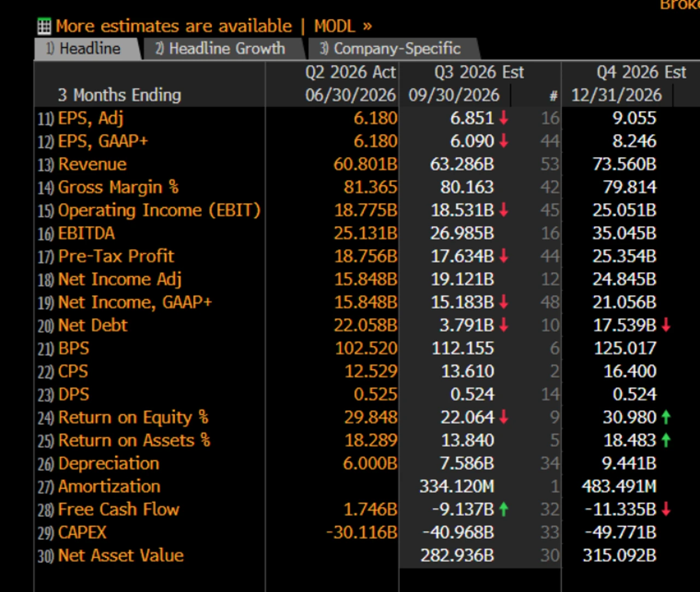This screenshot has height=592, width=700.
Task: Click the red arrow beside 3.791B
Action: coord(504,324)
